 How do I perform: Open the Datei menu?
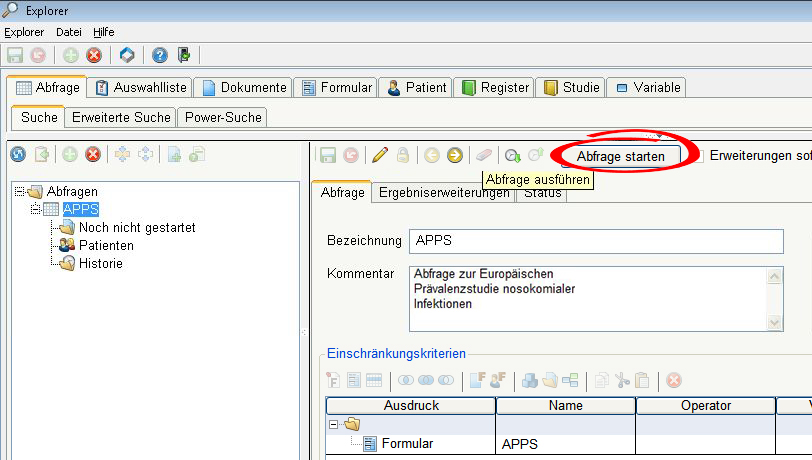click(69, 32)
